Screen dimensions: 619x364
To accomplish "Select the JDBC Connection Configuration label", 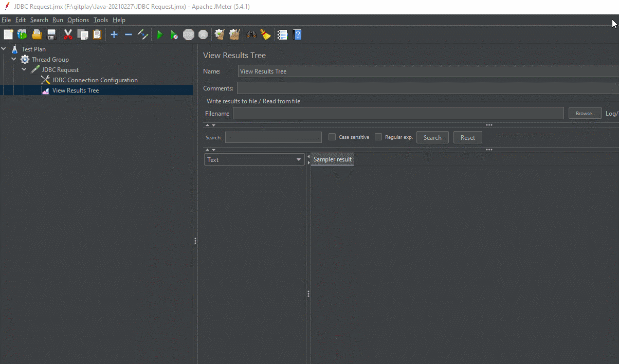I will (x=95, y=80).
